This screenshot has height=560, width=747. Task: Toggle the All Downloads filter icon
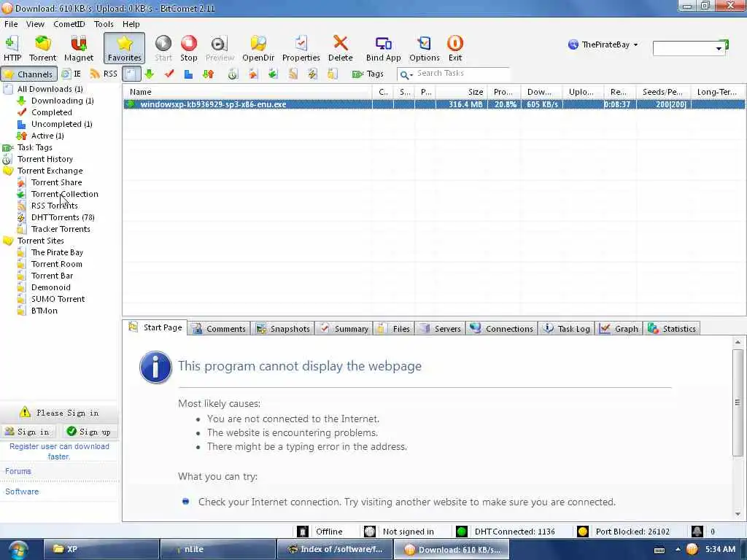click(131, 74)
